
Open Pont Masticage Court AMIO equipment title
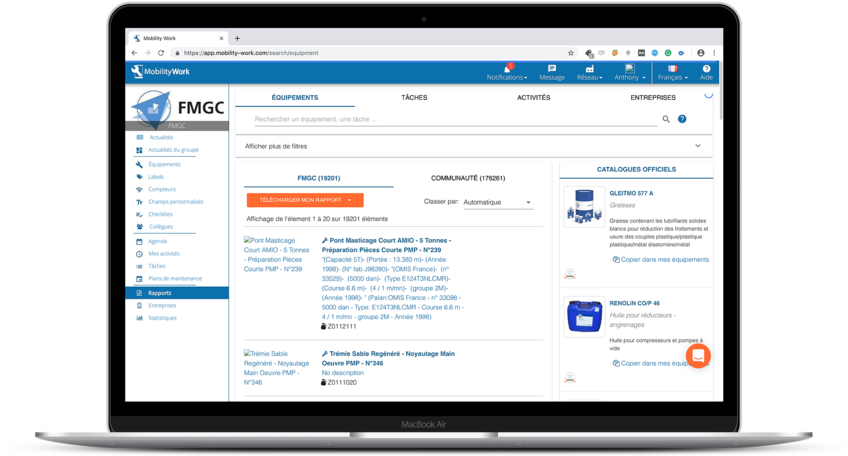coord(386,245)
